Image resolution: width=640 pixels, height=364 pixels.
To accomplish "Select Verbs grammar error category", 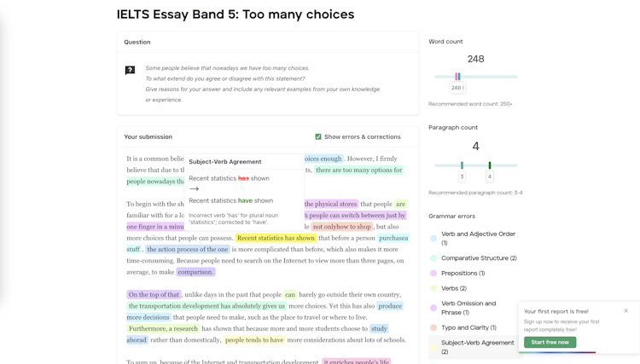I will [x=453, y=288].
